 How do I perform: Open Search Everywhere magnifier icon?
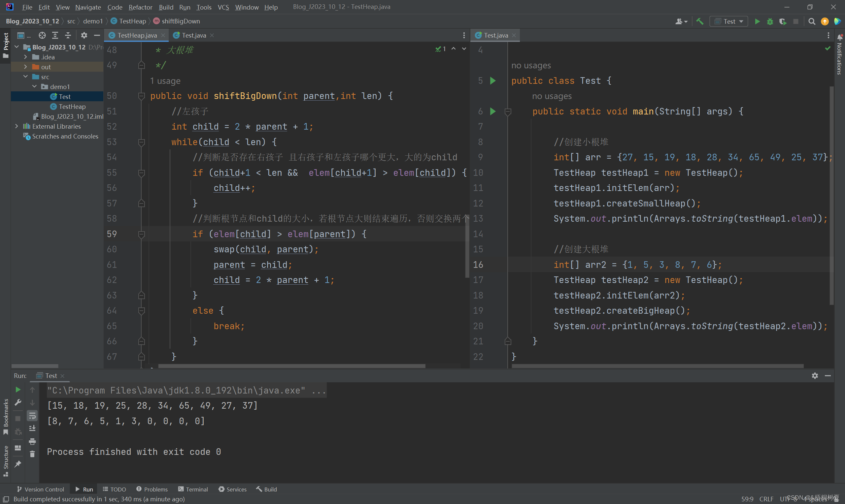[x=812, y=21]
